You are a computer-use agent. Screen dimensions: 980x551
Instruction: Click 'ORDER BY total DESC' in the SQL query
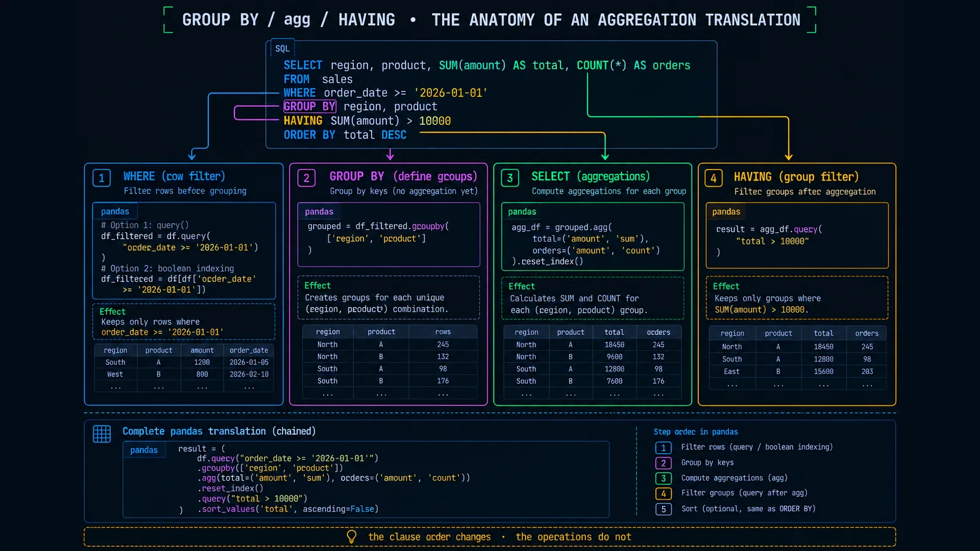345,135
